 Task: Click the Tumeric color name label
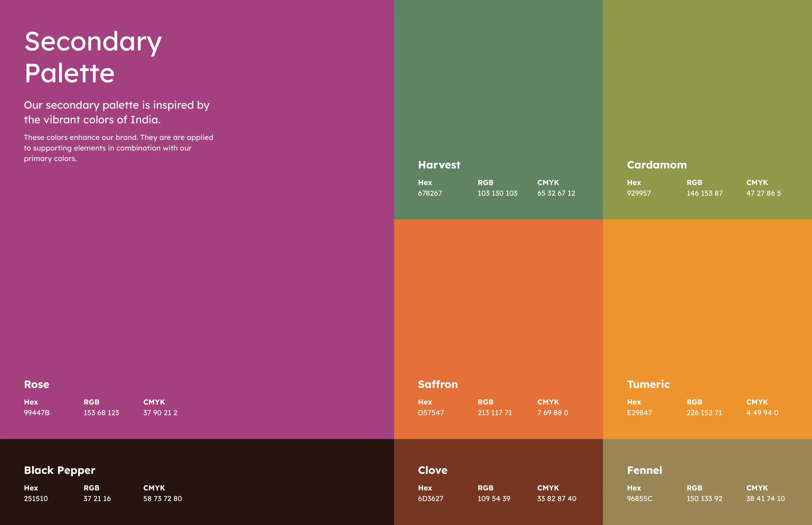point(648,384)
